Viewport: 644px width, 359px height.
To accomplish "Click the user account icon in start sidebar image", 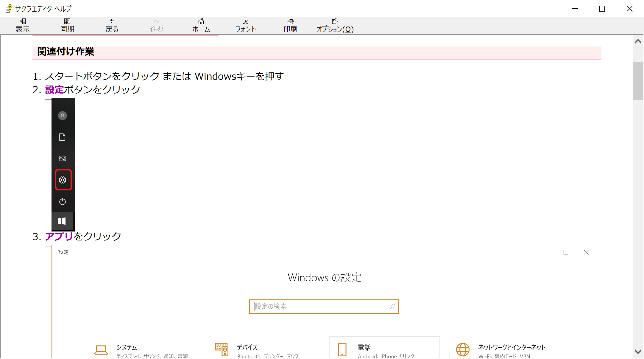I will click(x=63, y=116).
